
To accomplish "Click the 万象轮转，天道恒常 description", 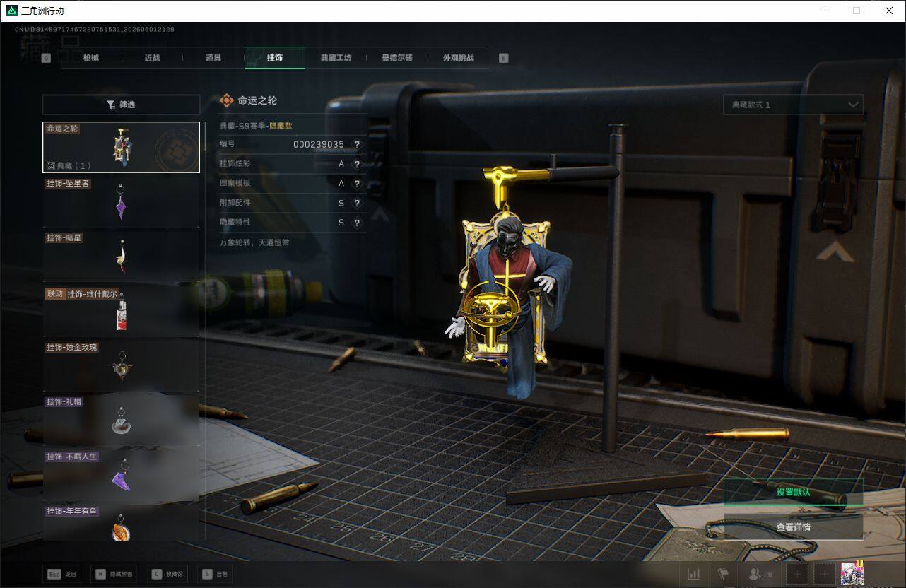I will point(254,242).
